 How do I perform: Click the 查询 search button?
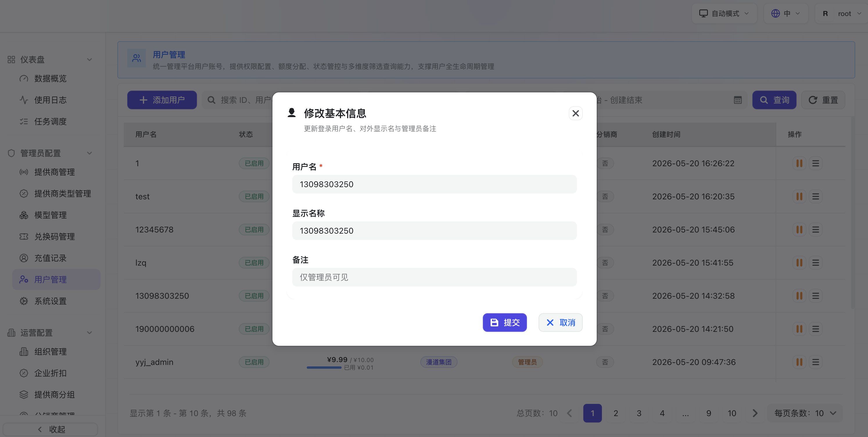[x=774, y=100]
